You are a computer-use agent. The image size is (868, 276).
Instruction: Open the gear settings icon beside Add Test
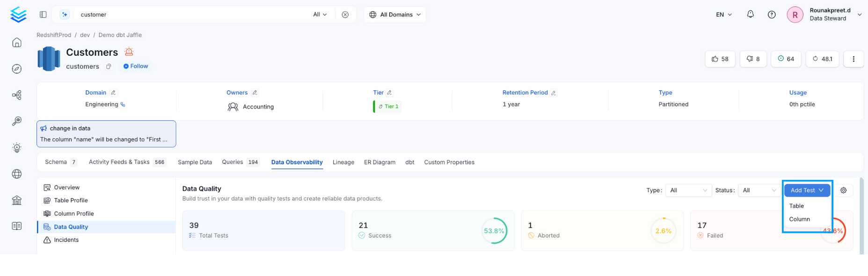pyautogui.click(x=843, y=190)
